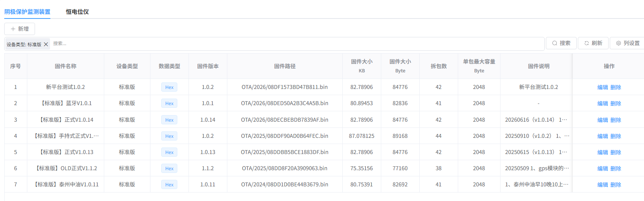Image resolution: width=644 pixels, height=201 pixels.
Task: Click the 设备类型 column header
Action: [127, 66]
